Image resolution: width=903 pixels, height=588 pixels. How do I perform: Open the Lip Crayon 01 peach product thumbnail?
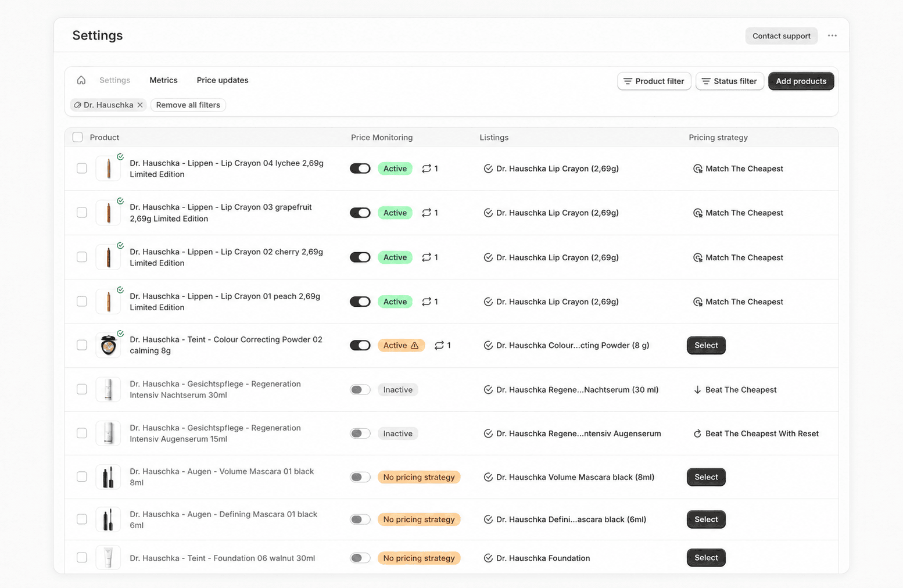point(108,302)
